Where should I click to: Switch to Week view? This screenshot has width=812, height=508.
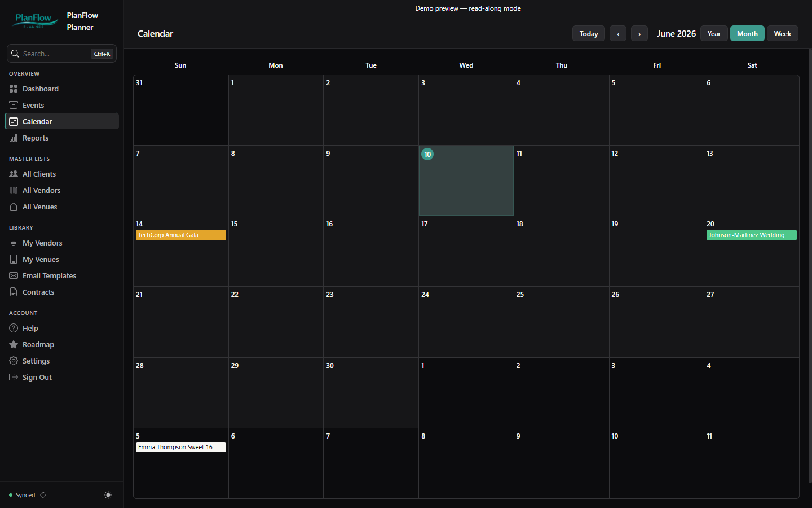[783, 33]
